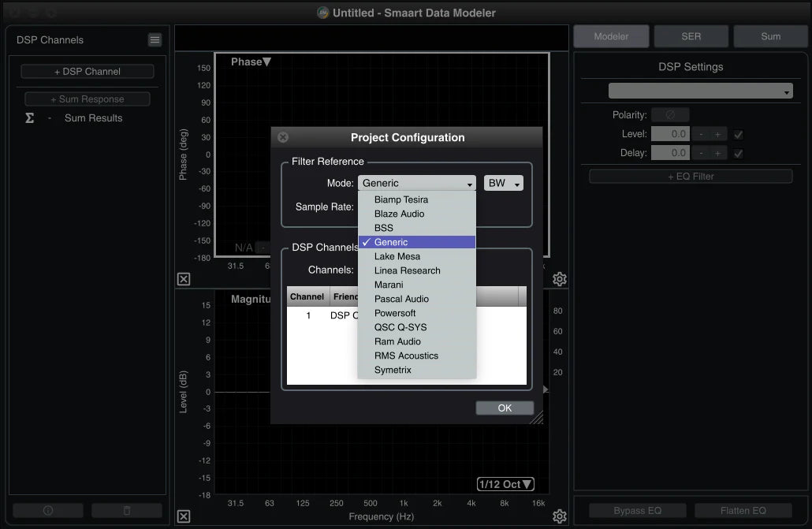This screenshot has width=812, height=529.
Task: Toggle the Level checkbox
Action: tap(738, 134)
